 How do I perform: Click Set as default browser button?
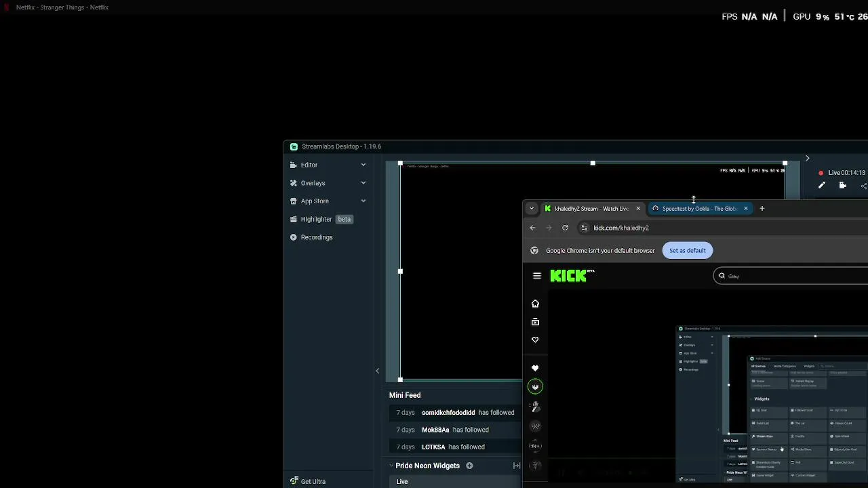(687, 251)
